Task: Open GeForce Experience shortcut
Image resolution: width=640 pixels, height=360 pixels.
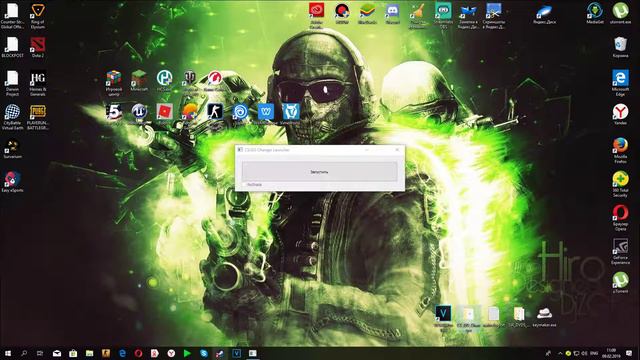Action: tap(620, 251)
